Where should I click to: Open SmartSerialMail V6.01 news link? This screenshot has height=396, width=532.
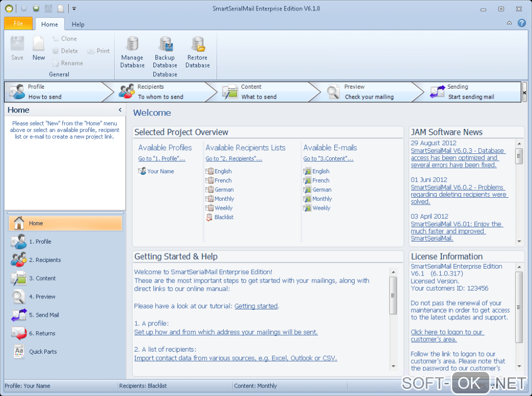[457, 231]
